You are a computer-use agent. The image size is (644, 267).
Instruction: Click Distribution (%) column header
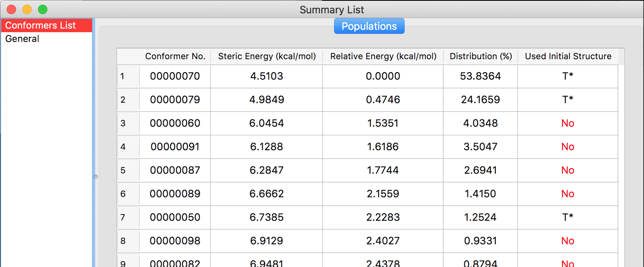[481, 56]
